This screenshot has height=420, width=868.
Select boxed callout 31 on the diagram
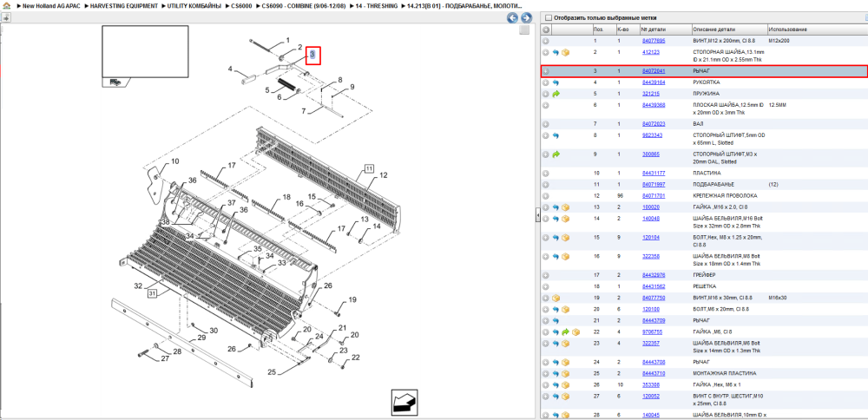click(152, 293)
